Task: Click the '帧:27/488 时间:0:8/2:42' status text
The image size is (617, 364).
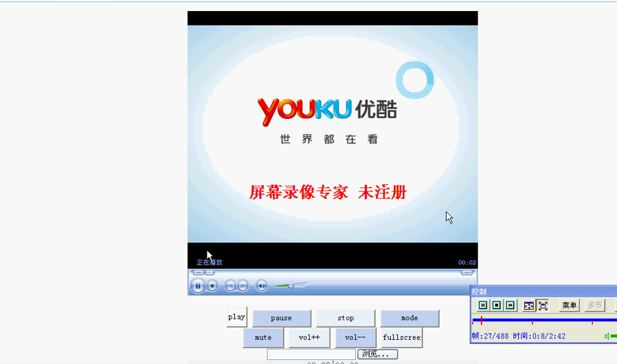Action: tap(518, 336)
